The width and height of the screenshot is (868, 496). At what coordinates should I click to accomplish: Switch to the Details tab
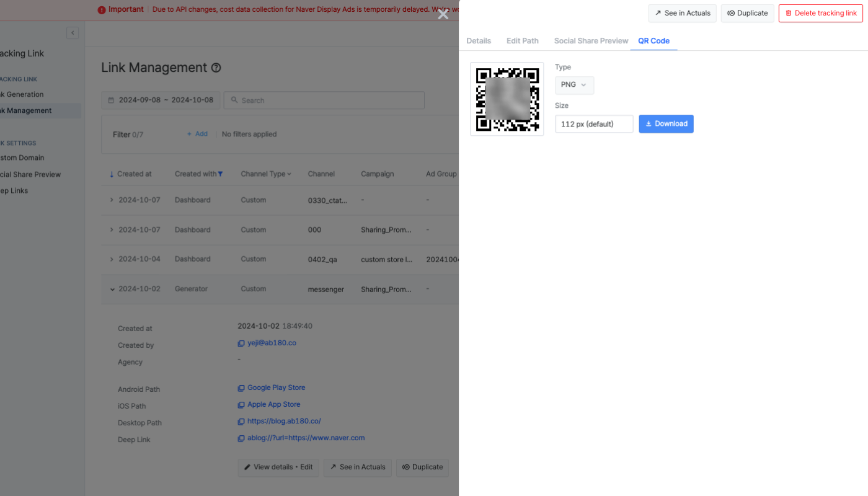tap(479, 41)
